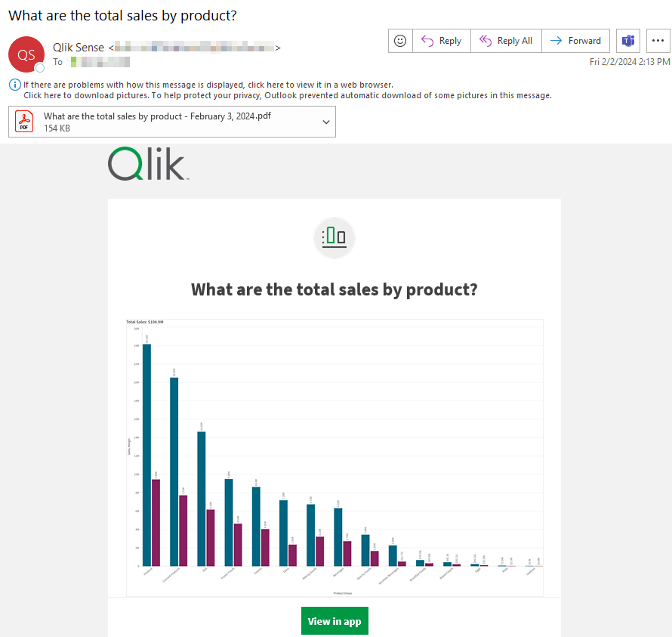672x637 pixels.
Task: Click the Qlik logo
Action: [147, 164]
